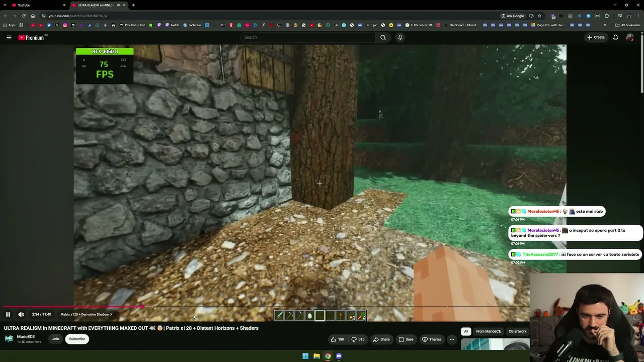The height and width of the screenshot is (362, 644).
Task: Open Discord from the taskbar
Action: 339,356
